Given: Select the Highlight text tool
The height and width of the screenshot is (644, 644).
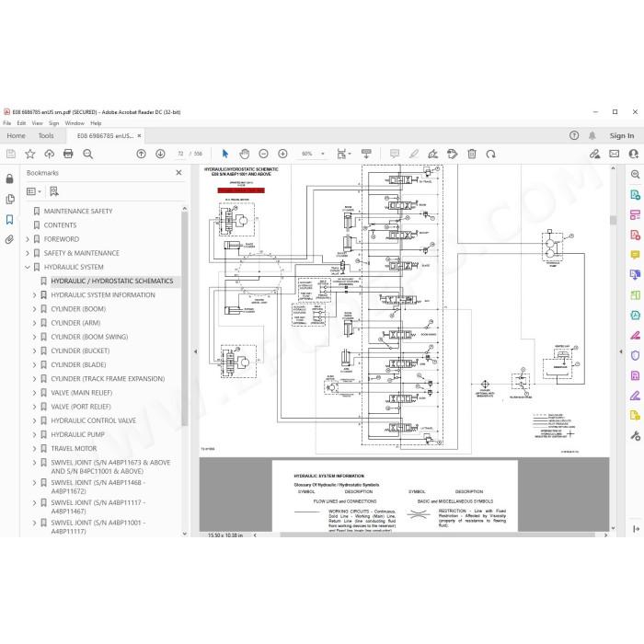Looking at the screenshot, I should click(x=414, y=154).
